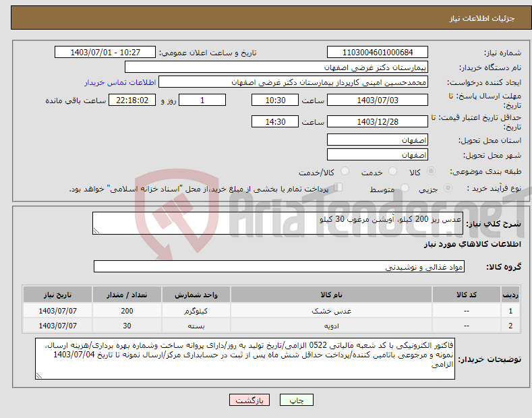Click the چاپ print button
Screen dimensions: 532x418
[x=297, y=400]
